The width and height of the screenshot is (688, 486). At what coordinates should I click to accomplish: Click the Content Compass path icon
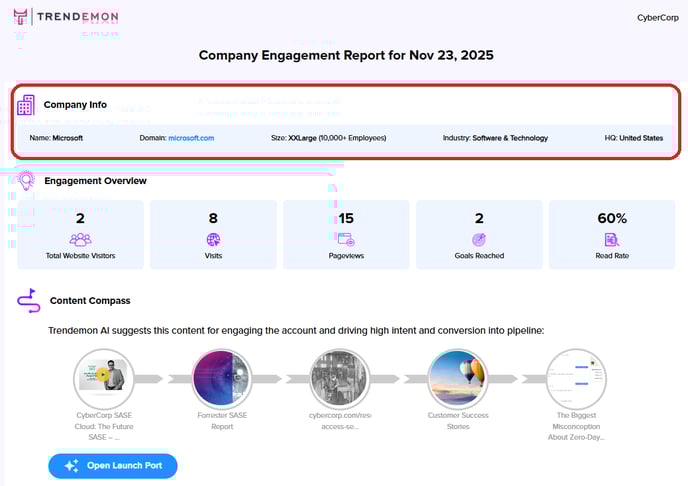click(28, 300)
